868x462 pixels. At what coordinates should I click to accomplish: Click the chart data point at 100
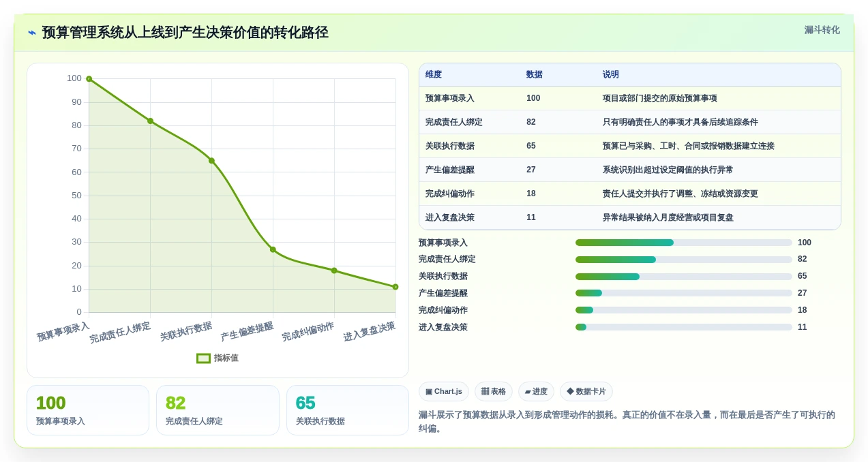(x=89, y=79)
